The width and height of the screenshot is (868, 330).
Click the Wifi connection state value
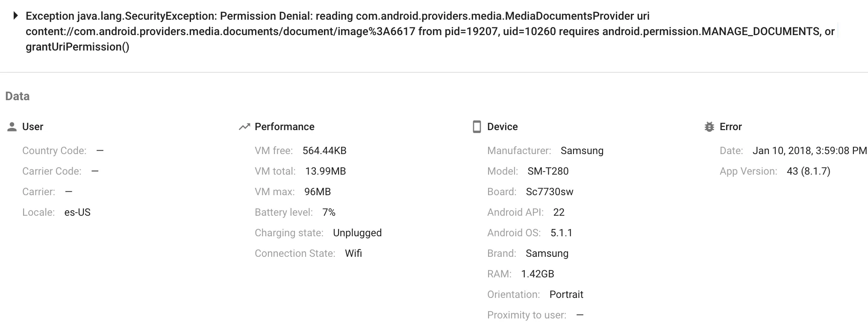tap(353, 253)
